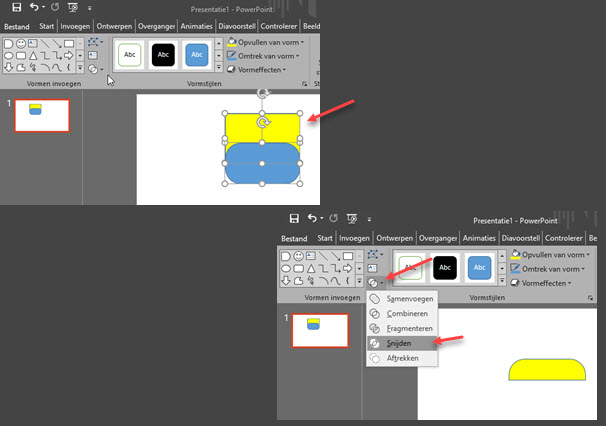Click Merge Shapes button in lower window
Screen dimensions: 606x426
[375, 283]
